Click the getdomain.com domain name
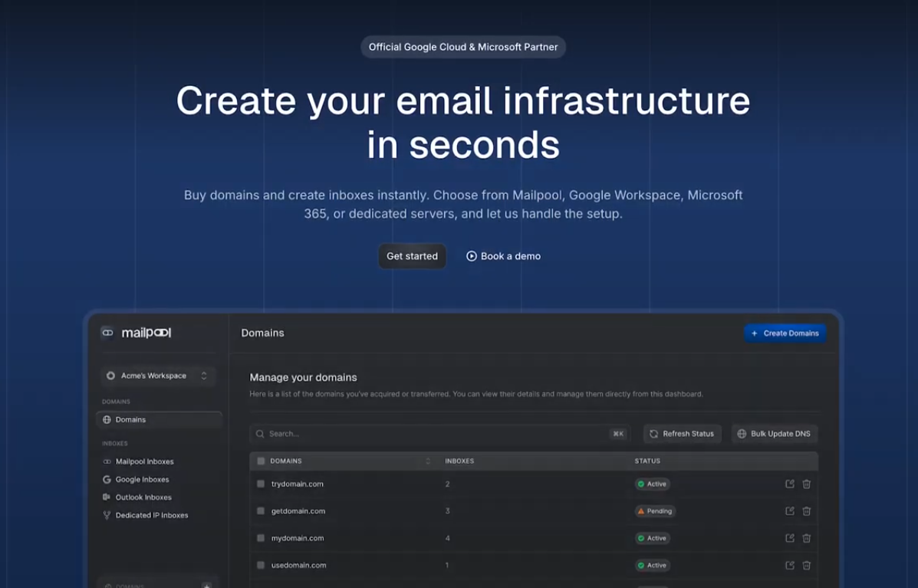The image size is (918, 588). pos(298,511)
